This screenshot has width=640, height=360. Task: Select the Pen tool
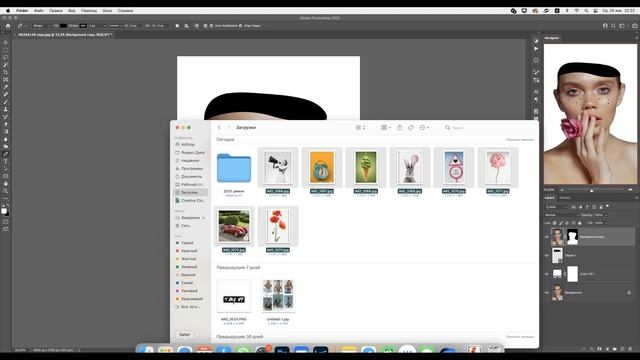(6, 154)
